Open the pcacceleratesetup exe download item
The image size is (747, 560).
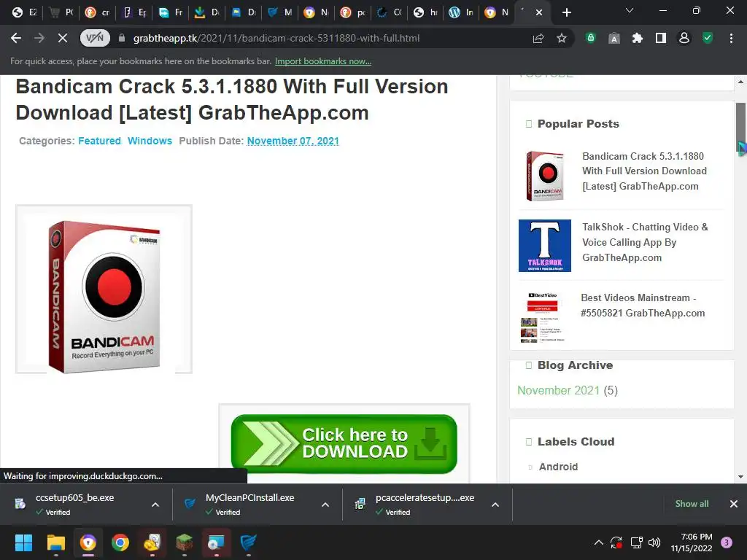click(x=419, y=504)
